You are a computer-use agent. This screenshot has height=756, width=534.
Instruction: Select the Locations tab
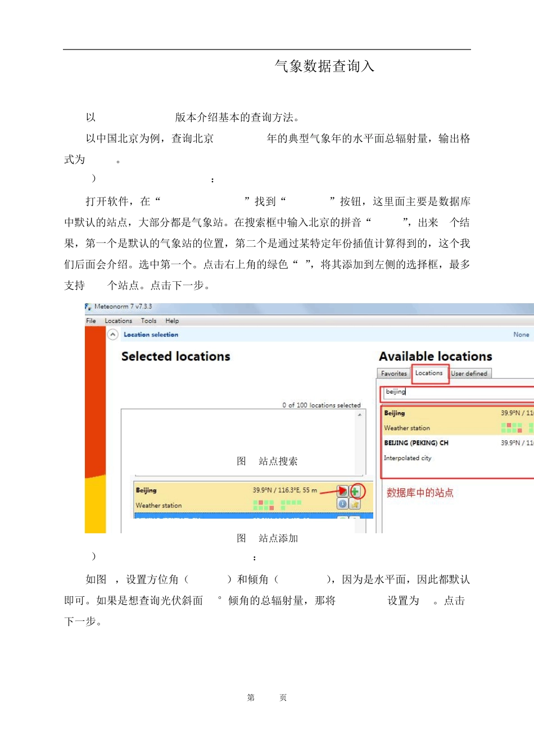point(429,373)
